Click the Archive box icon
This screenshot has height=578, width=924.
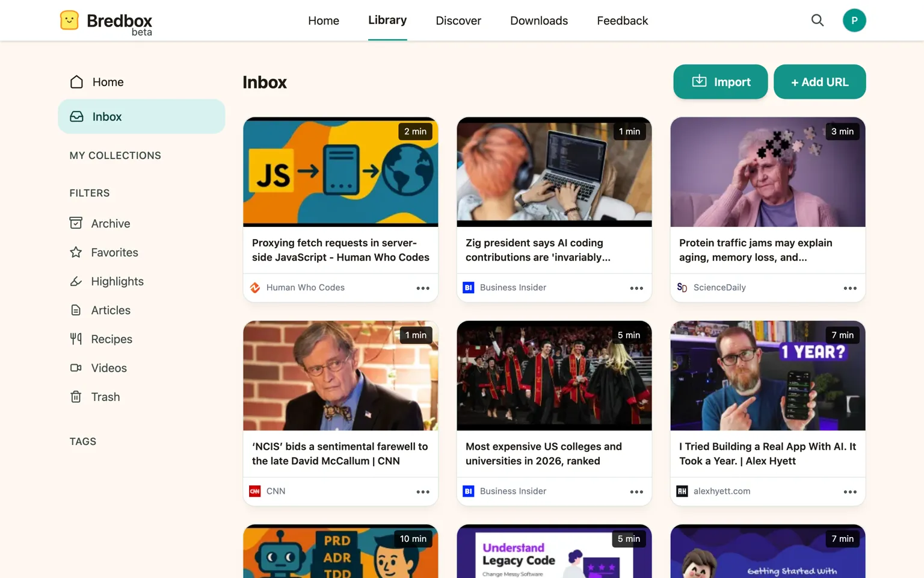[x=76, y=223]
